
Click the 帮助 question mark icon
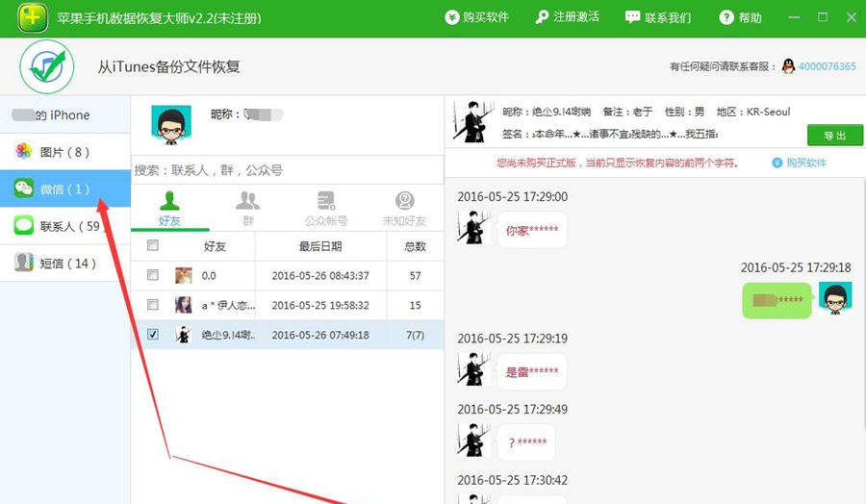726,17
